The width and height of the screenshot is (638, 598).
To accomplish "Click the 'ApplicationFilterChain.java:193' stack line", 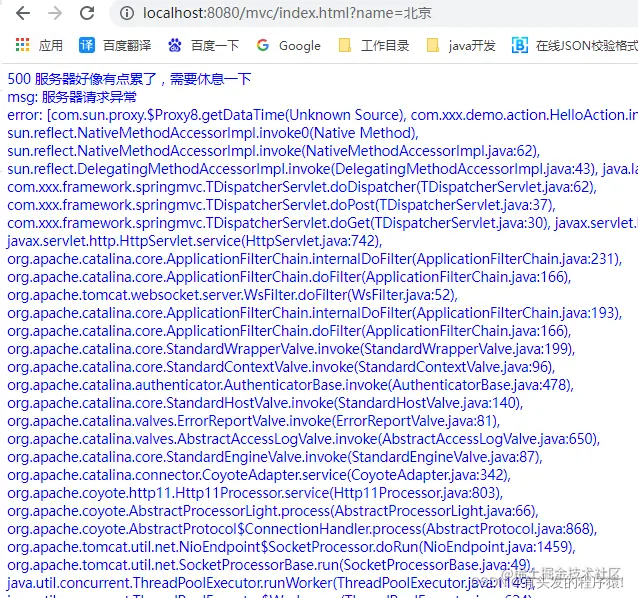I will click(x=315, y=313).
